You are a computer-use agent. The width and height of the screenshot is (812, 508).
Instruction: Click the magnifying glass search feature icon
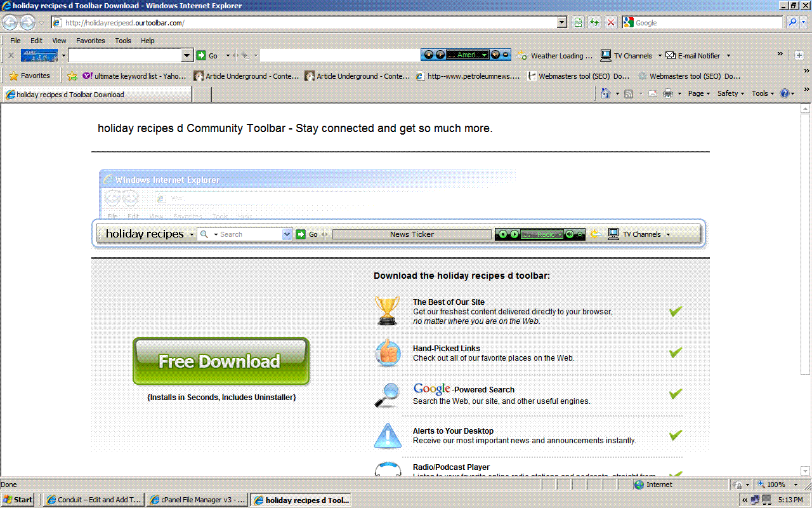(x=387, y=394)
